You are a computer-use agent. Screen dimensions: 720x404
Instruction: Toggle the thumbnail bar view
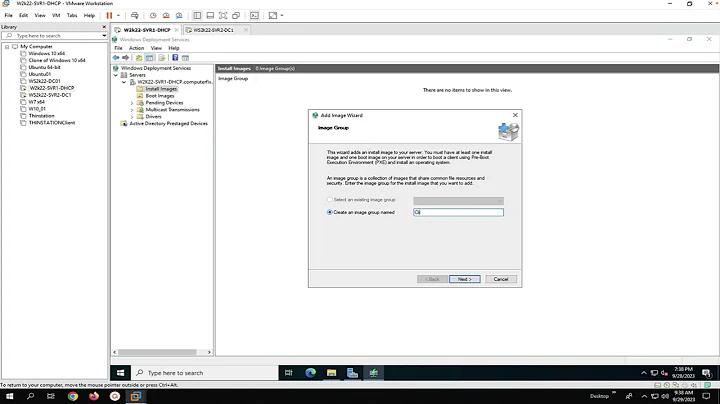pyautogui.click(x=210, y=15)
